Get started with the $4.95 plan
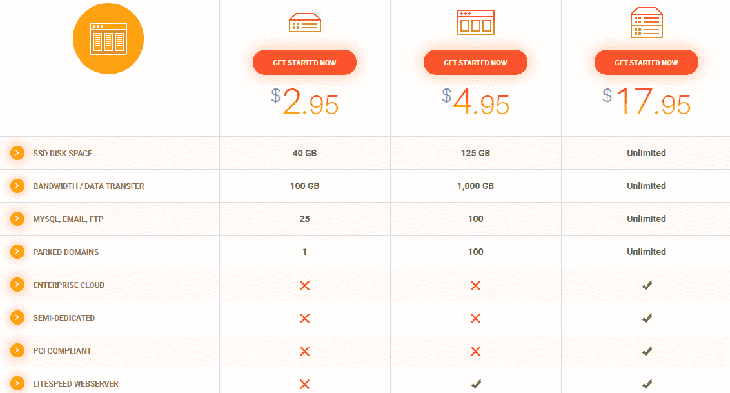The height and width of the screenshot is (393, 730). (x=475, y=62)
